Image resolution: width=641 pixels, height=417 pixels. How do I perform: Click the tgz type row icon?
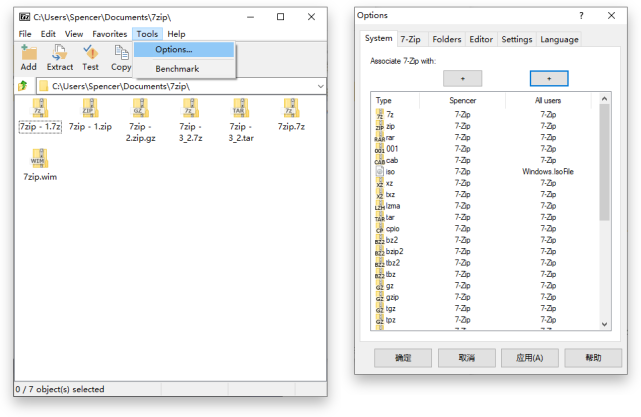click(x=380, y=308)
